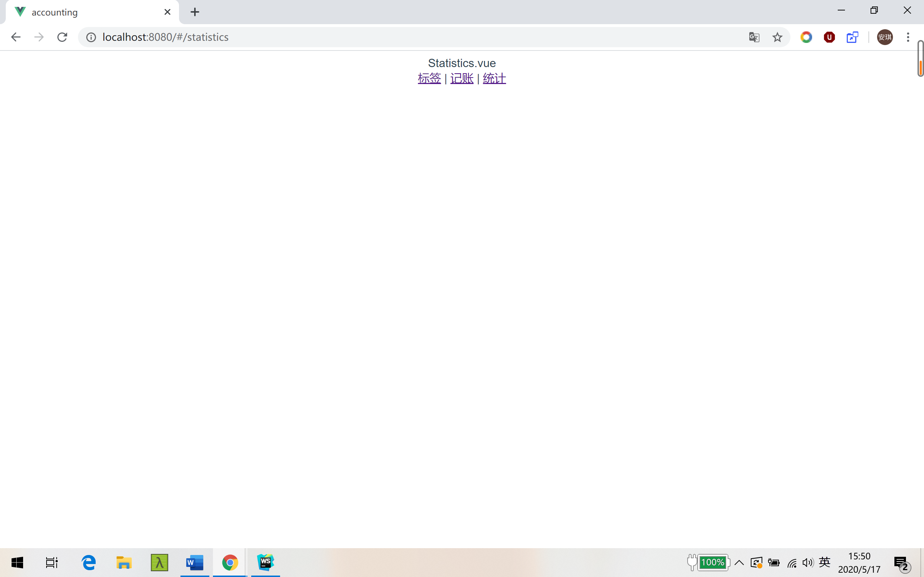924x577 pixels.
Task: Toggle the 英 input language indicator
Action: [x=824, y=562]
